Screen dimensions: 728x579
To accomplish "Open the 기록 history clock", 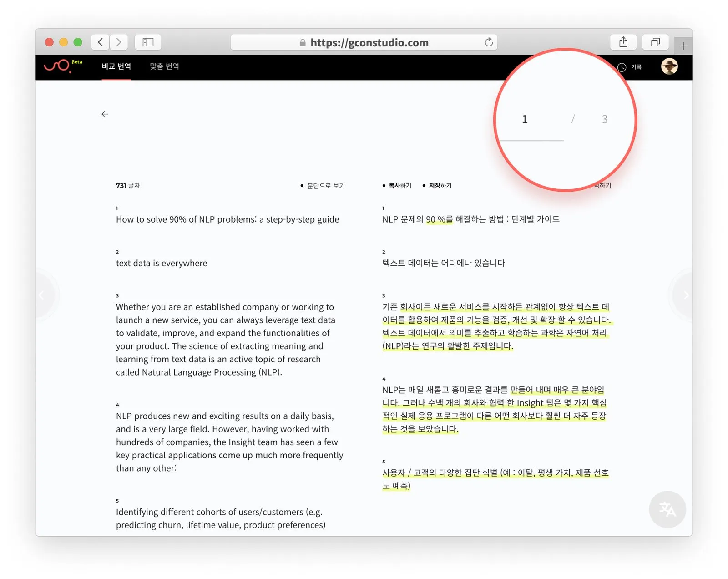I will 630,67.
